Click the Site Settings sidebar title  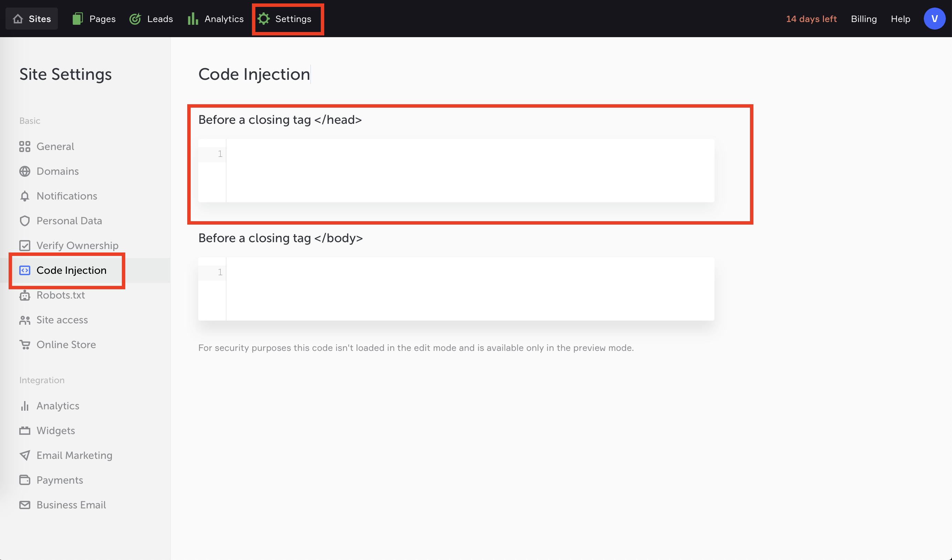65,74
